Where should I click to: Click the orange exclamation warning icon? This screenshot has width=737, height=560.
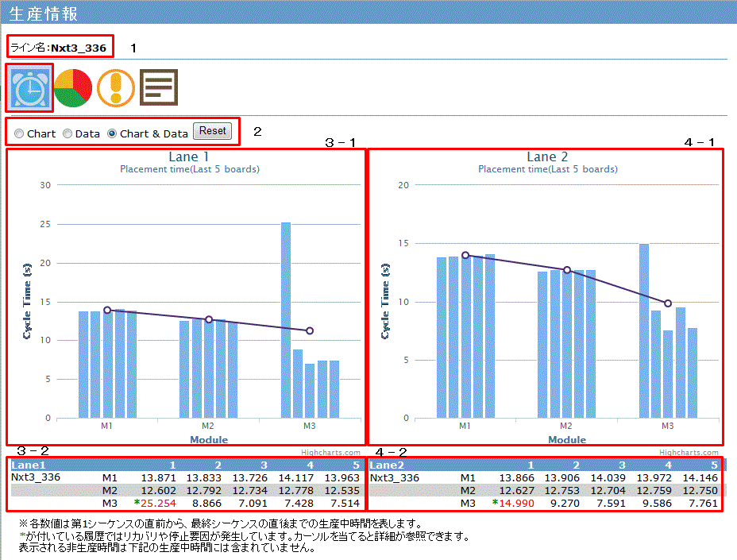click(x=116, y=87)
